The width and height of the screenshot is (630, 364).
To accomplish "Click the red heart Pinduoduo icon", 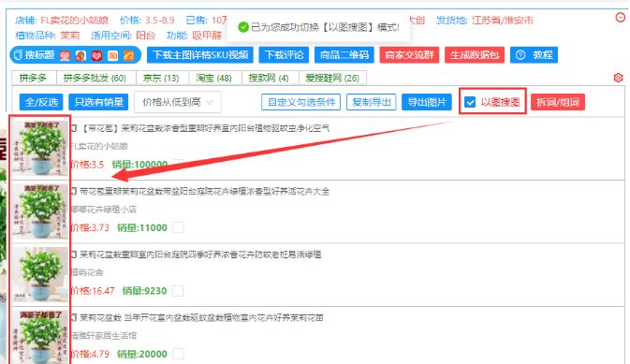I will 96,55.
